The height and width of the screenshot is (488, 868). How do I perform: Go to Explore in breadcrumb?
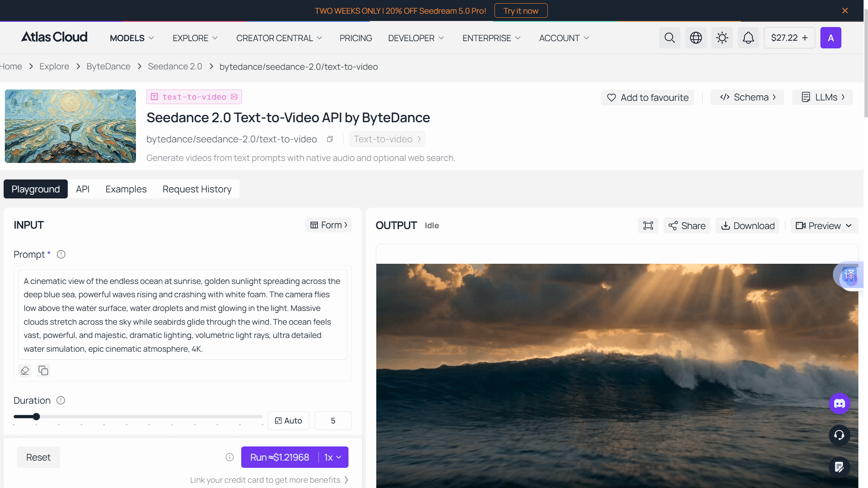pyautogui.click(x=54, y=67)
